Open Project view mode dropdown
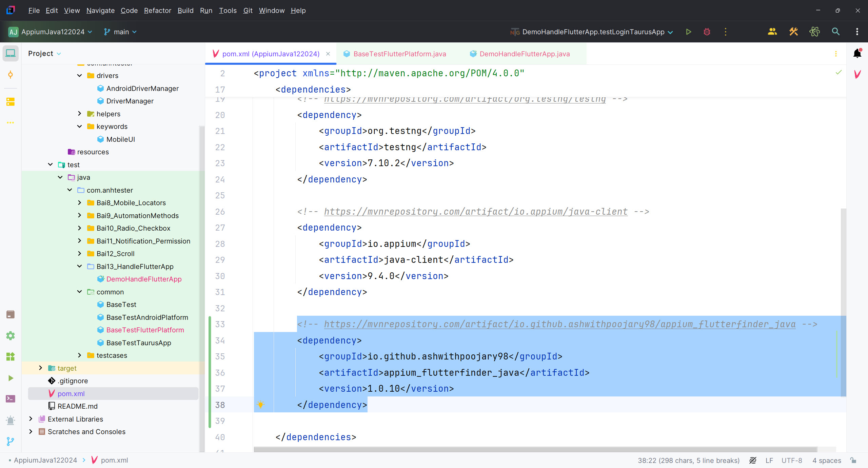Image resolution: width=868 pixels, height=468 pixels. point(44,54)
